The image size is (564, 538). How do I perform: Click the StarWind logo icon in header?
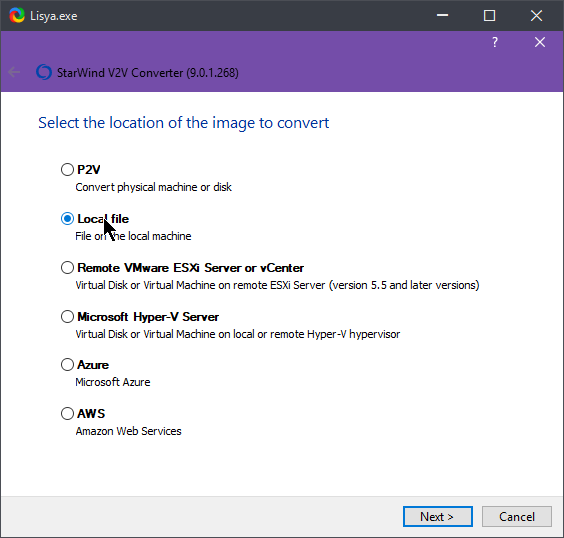(x=44, y=72)
